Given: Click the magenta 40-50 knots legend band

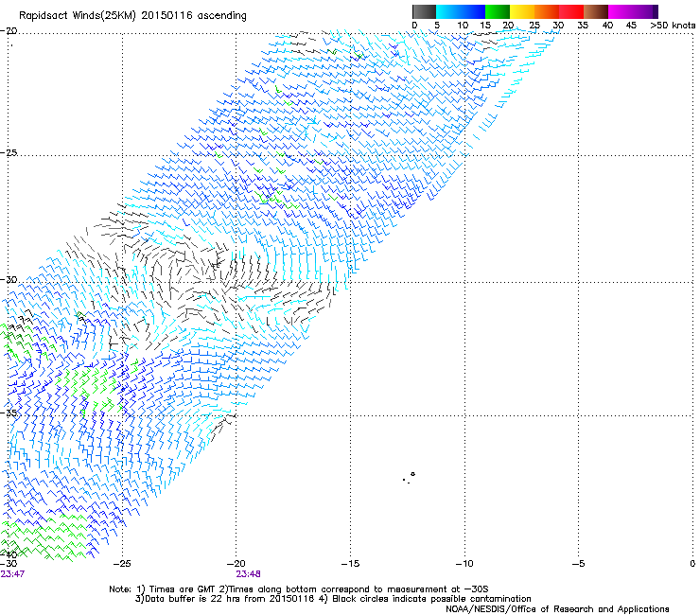Looking at the screenshot, I should [630, 11].
